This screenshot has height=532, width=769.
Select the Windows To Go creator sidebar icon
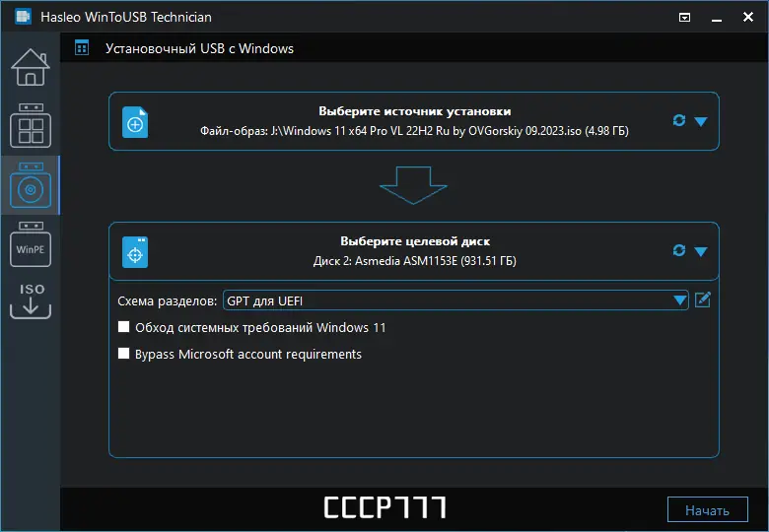click(x=31, y=125)
